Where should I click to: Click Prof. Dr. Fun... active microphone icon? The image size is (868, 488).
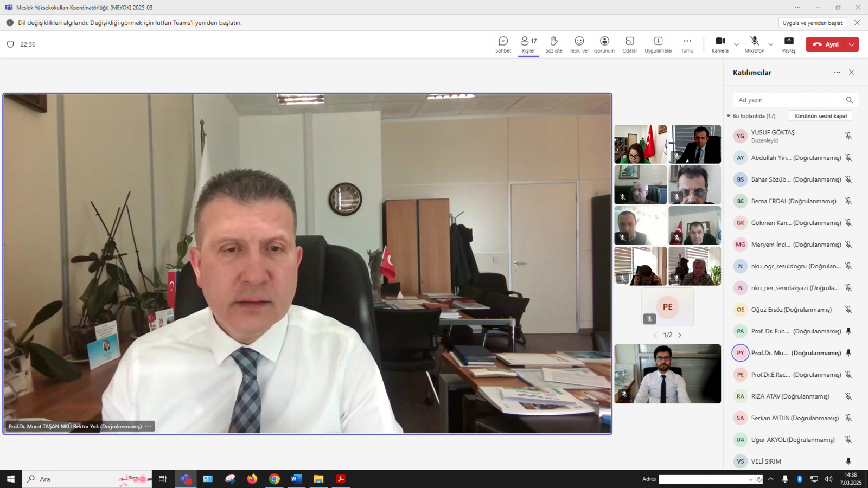848,331
